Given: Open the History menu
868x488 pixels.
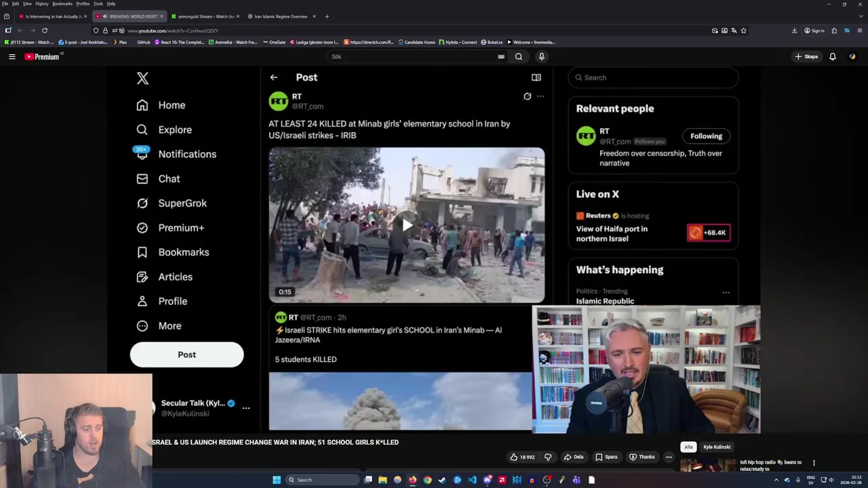Looking at the screenshot, I should (42, 3).
